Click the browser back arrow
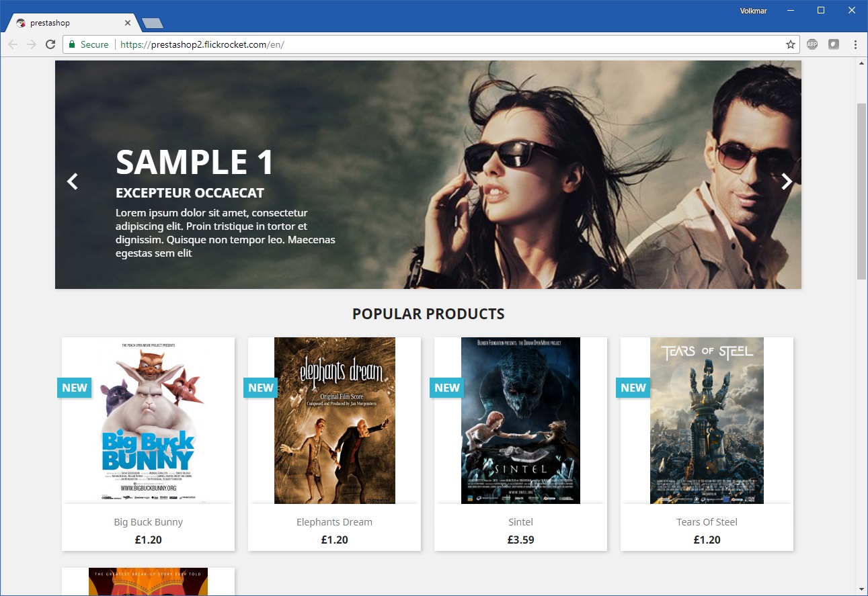Screen dimensions: 868x596 [x=13, y=44]
